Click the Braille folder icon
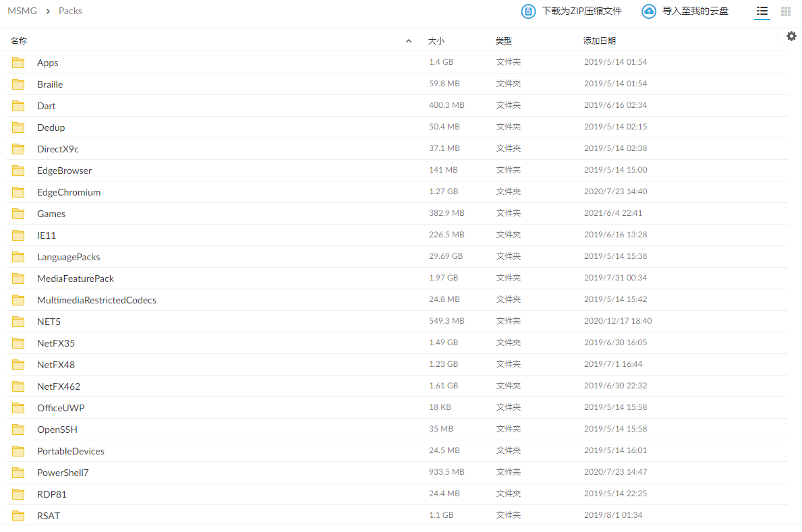This screenshot has height=532, width=802. (18, 84)
